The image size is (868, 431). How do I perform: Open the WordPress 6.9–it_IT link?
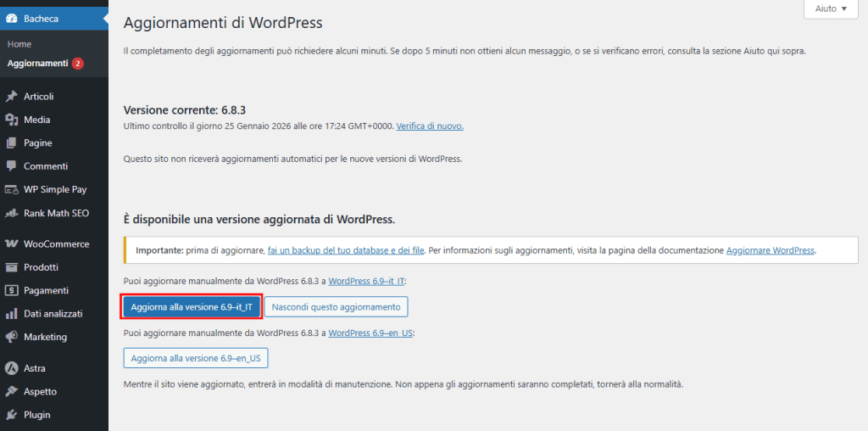coord(366,281)
